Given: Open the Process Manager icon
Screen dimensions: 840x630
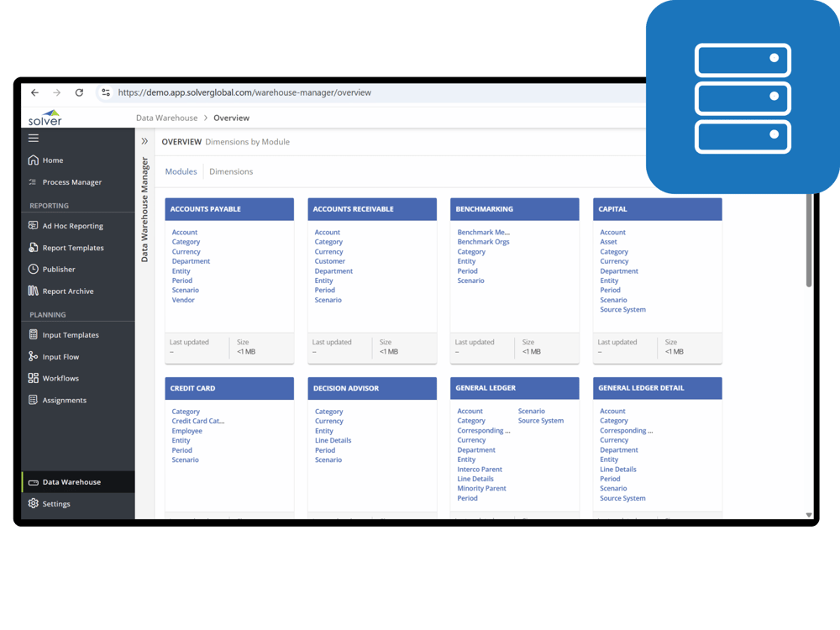Looking at the screenshot, I should coord(31,181).
